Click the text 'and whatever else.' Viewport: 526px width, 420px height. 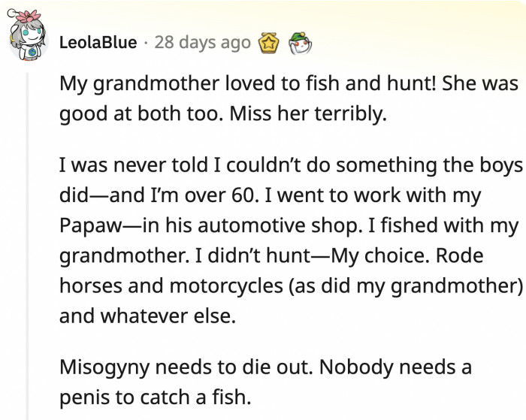pos(147,316)
